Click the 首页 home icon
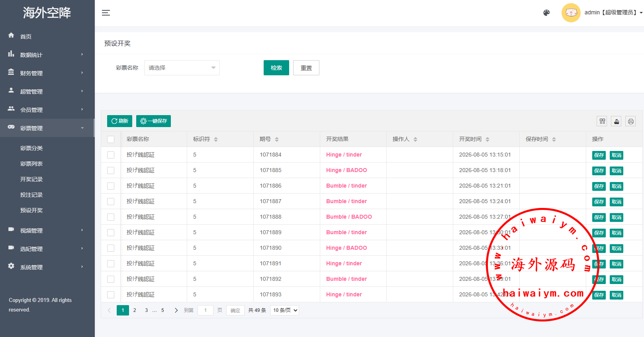The width and height of the screenshot is (644, 337). pyautogui.click(x=11, y=35)
